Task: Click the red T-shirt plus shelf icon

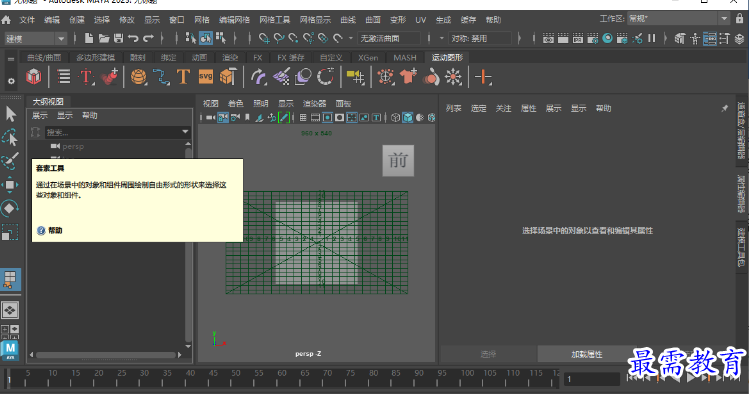Action: pos(408,77)
